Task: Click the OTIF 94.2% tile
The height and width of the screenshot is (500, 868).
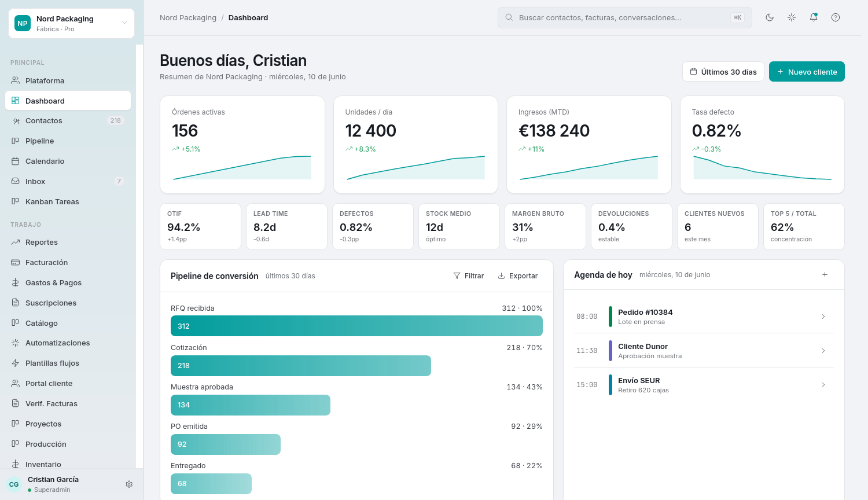Action: [200, 226]
